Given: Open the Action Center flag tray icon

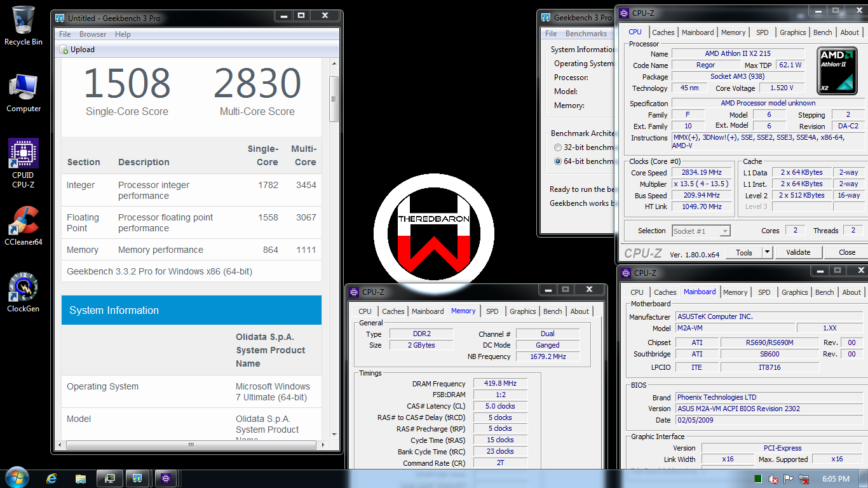Looking at the screenshot, I should coord(789,478).
